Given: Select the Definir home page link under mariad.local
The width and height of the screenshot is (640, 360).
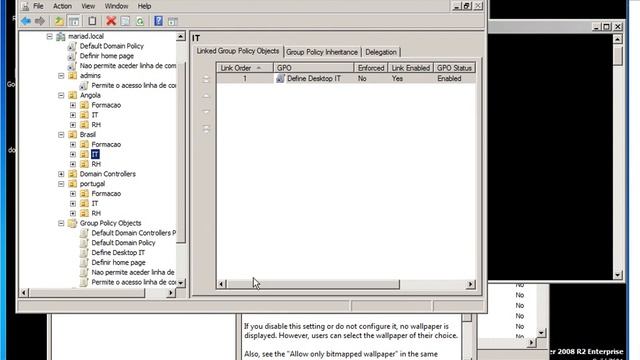Looking at the screenshot, I should click(107, 56).
